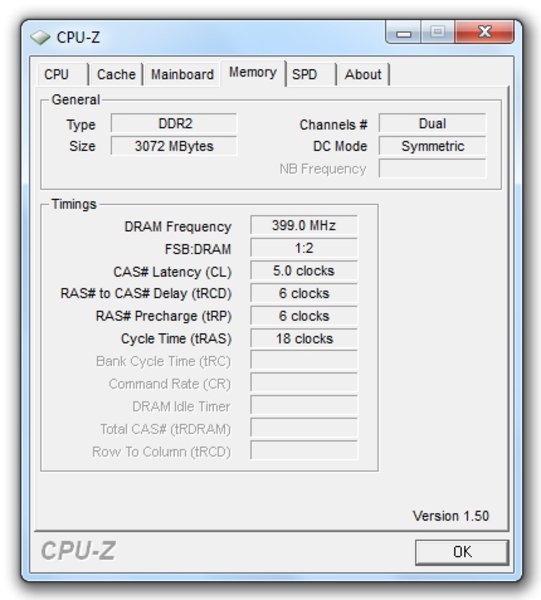Image resolution: width=541 pixels, height=600 pixels.
Task: Click the CPU-Z title bar icon
Action: (40, 38)
